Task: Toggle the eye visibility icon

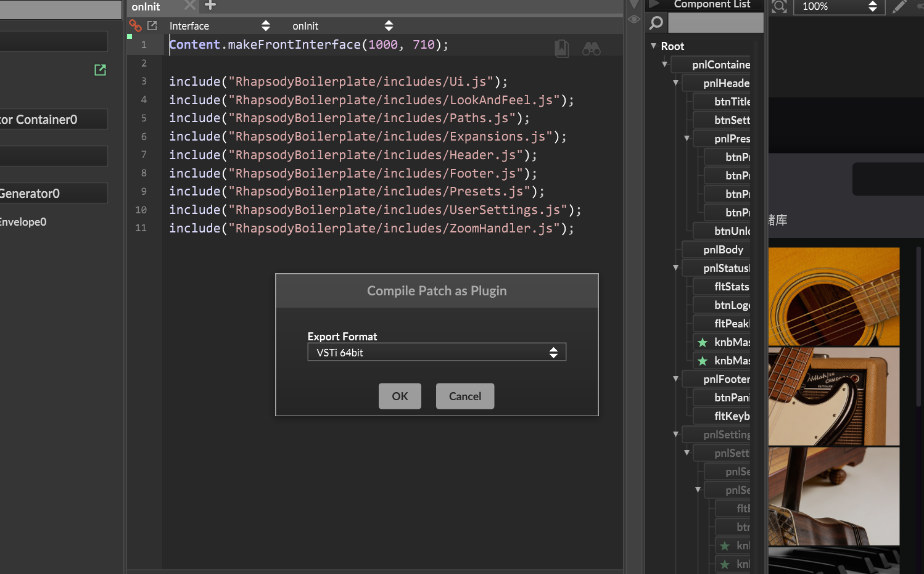Action: (x=633, y=19)
